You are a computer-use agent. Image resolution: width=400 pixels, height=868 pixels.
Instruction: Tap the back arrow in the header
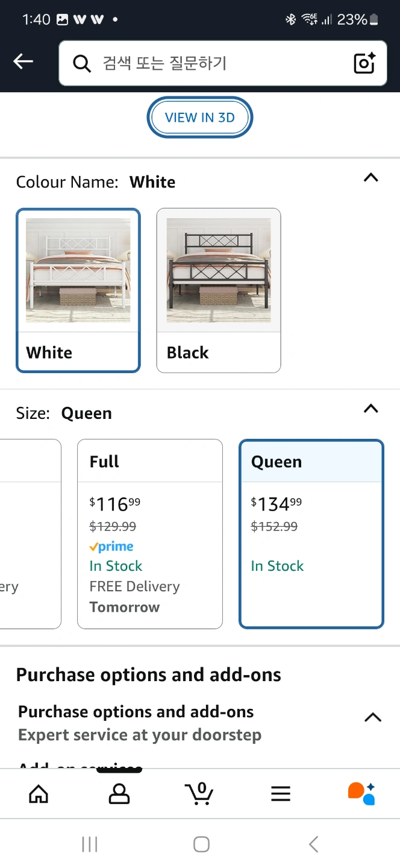(23, 61)
